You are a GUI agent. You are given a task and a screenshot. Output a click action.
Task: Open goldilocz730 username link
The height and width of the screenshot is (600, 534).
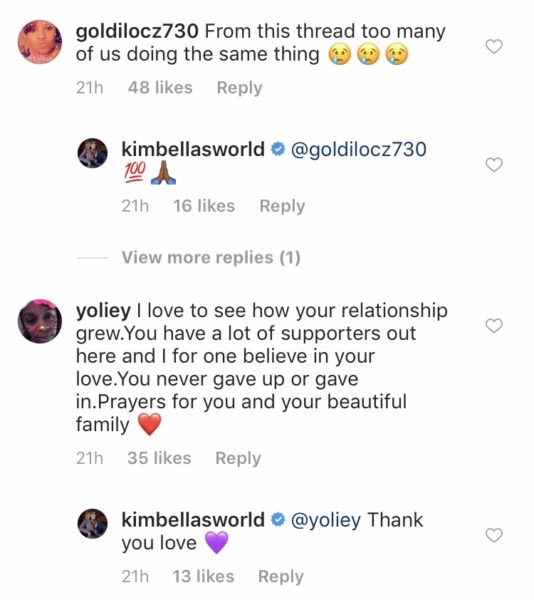137,31
